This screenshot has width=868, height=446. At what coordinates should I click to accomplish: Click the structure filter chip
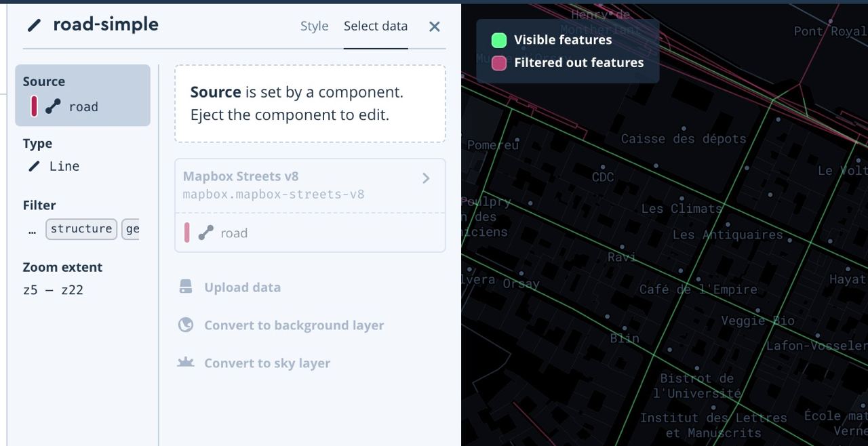tap(81, 229)
